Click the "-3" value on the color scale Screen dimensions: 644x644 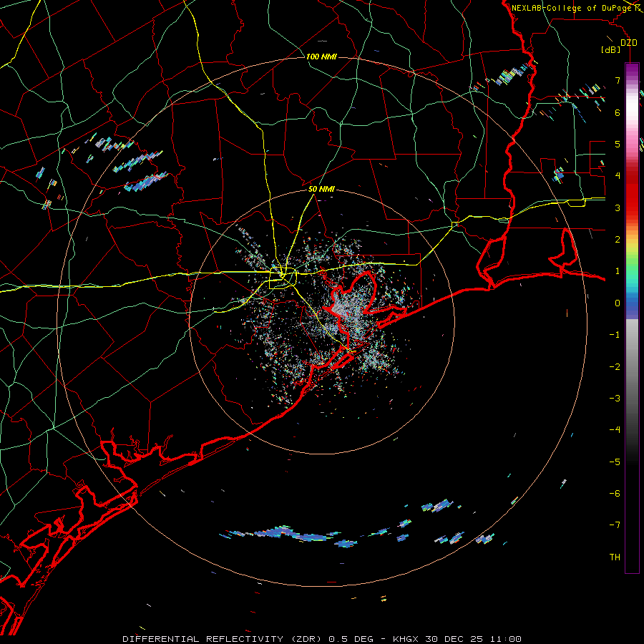(x=615, y=399)
